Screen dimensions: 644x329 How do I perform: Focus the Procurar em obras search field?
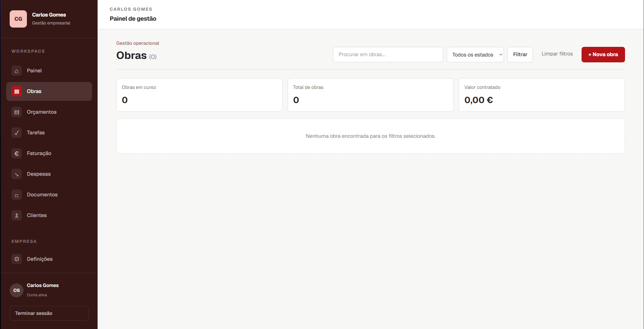click(388, 54)
